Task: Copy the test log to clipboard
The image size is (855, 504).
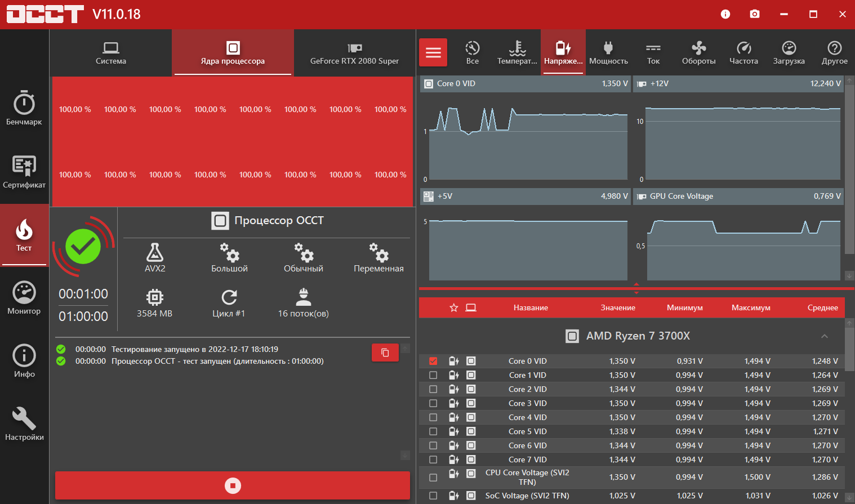Action: pos(385,353)
